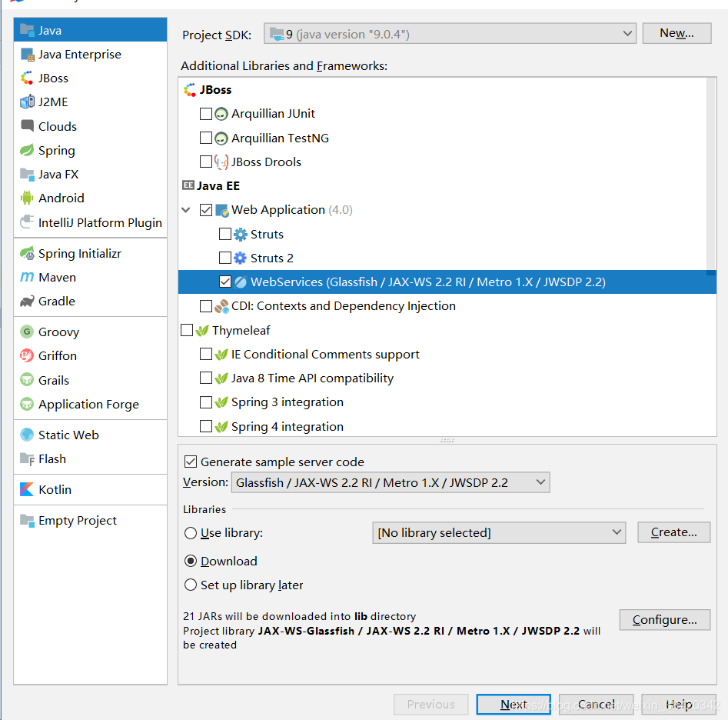Click the Arquillian TestNG alien icon

tap(221, 138)
